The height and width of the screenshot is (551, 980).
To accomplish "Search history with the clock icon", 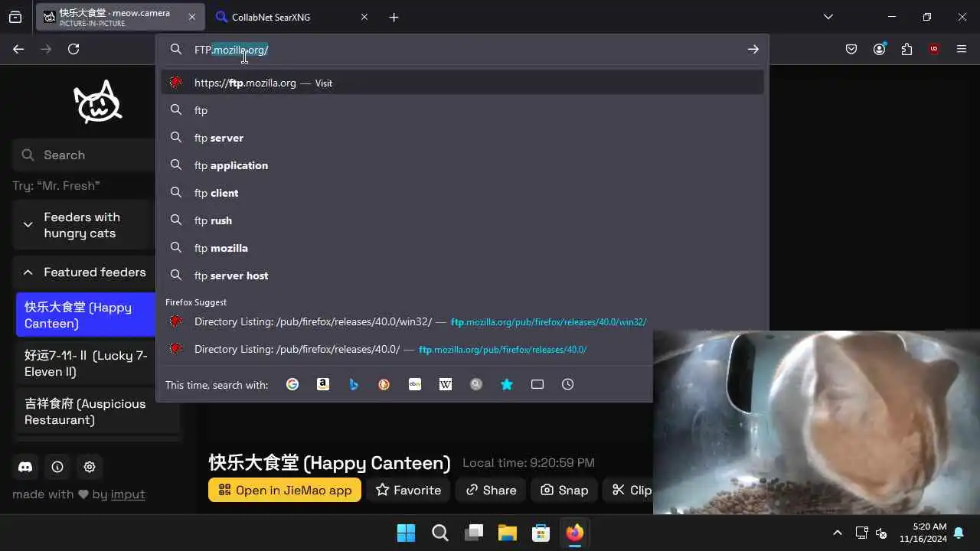I will tap(568, 384).
